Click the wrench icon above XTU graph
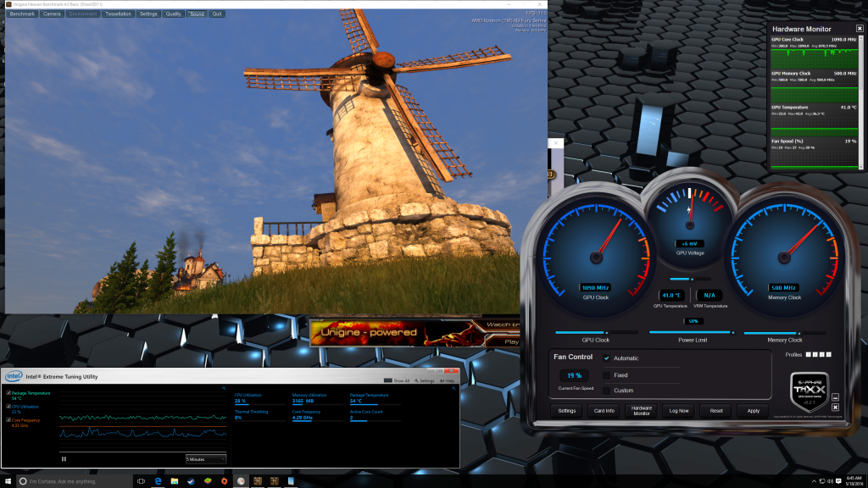This screenshot has height=488, width=868. [x=224, y=388]
